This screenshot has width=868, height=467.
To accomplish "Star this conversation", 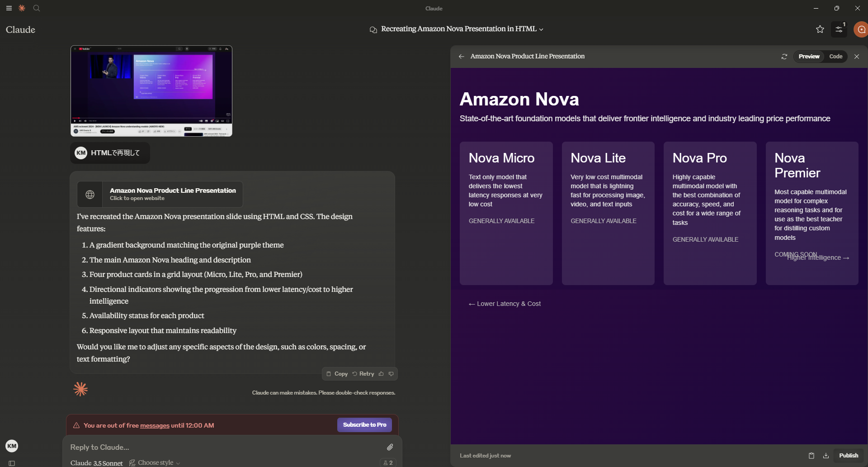I will pyautogui.click(x=820, y=29).
